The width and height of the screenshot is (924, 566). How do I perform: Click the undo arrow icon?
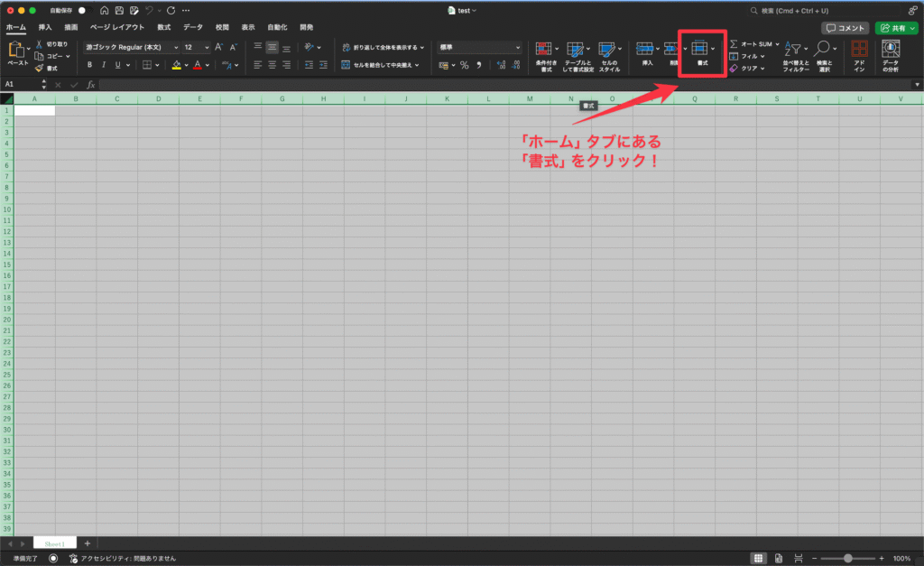[150, 11]
